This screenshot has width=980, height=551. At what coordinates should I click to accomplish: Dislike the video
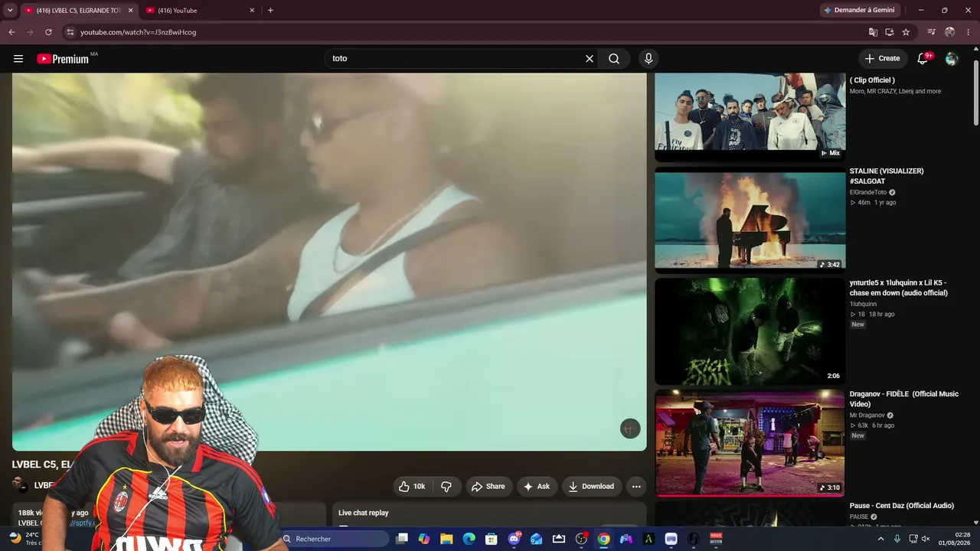(x=446, y=487)
